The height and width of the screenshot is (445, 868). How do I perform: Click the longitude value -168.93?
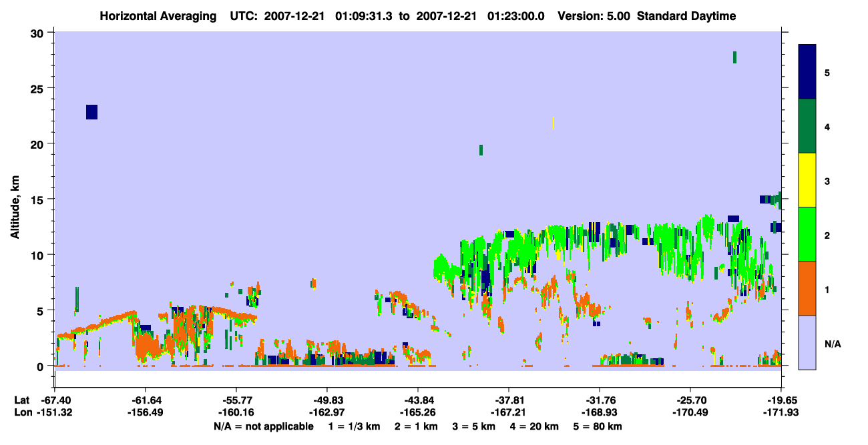point(600,412)
